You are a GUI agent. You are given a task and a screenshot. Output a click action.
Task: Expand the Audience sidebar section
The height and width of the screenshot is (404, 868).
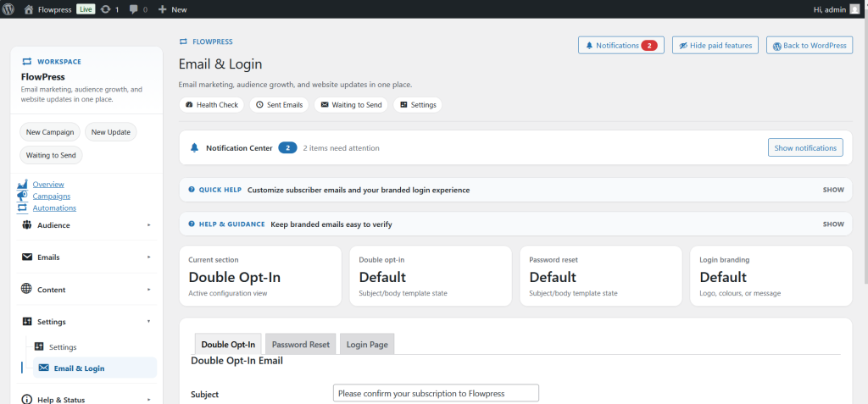[86, 225]
